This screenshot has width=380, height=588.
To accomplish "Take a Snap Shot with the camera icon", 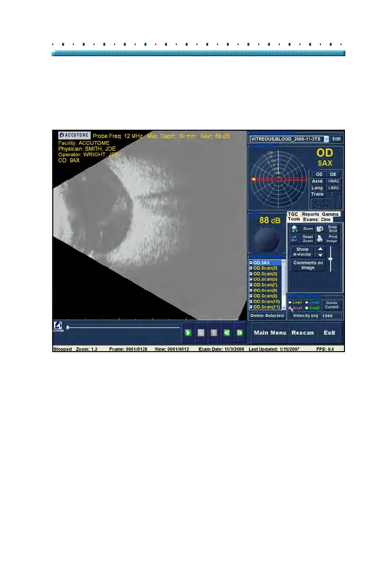I will point(320,229).
